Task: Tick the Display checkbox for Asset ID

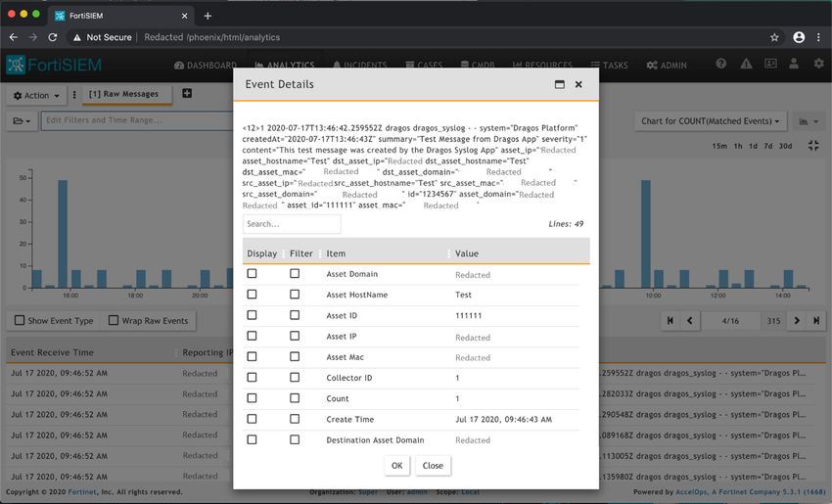Action: (252, 315)
